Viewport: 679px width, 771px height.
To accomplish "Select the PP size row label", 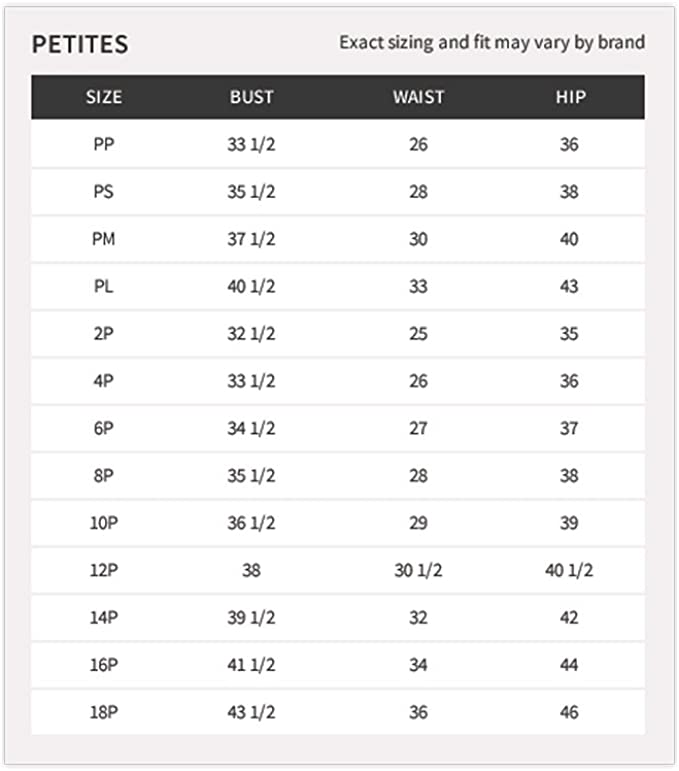I will click(103, 145).
